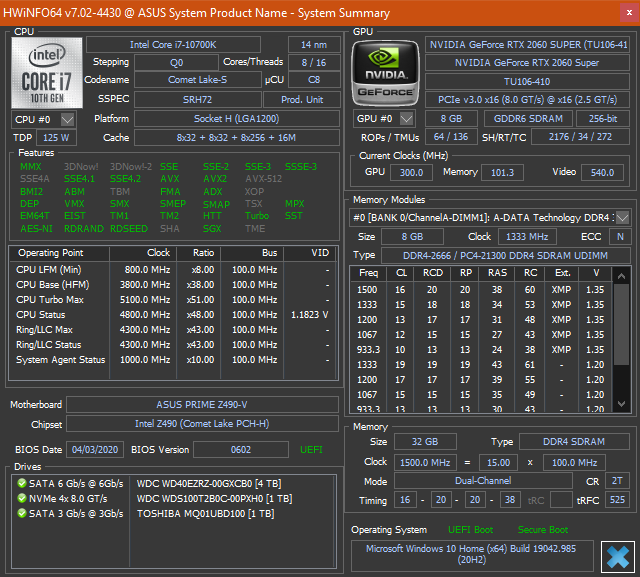640x577 pixels.
Task: Select the Ring/LLC Max row
Action: pyautogui.click(x=173, y=330)
